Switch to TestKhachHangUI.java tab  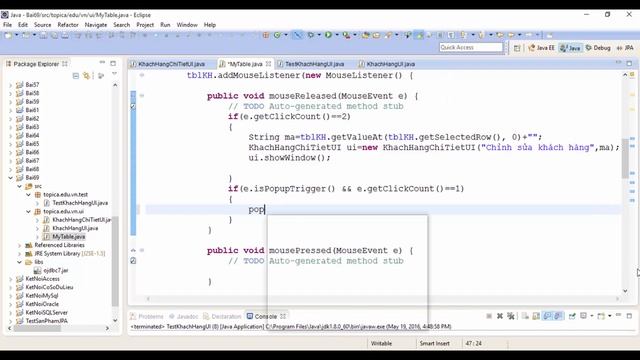pos(314,64)
